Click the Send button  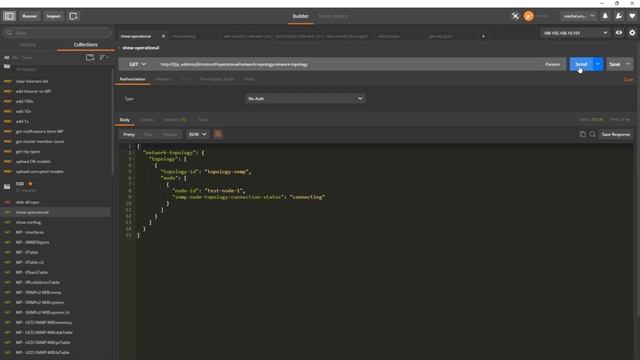(581, 64)
